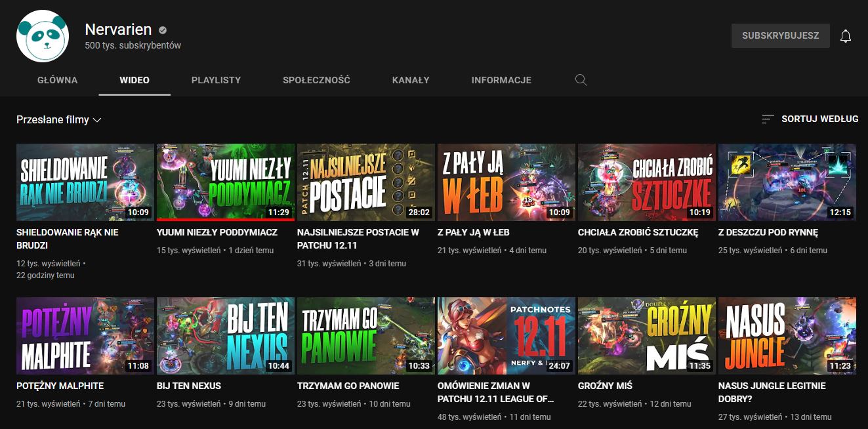Screen dimensions: 868x429
Task: Click '48 tys. wyświetleń • 11 dni temu' text
Action: tap(494, 417)
